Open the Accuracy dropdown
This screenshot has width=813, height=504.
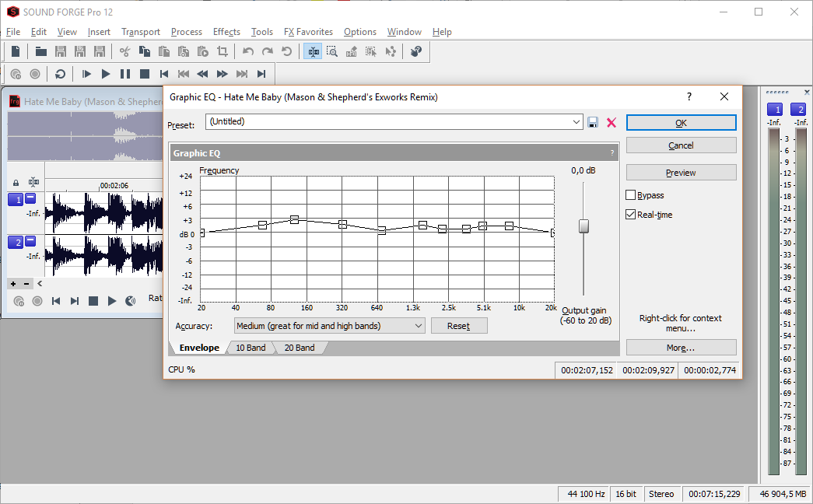coord(418,326)
